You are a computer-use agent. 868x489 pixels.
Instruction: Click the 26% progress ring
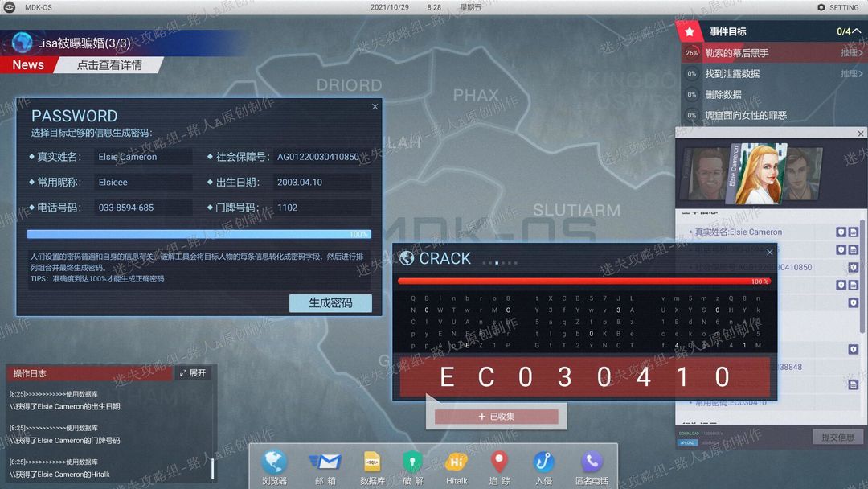(691, 53)
